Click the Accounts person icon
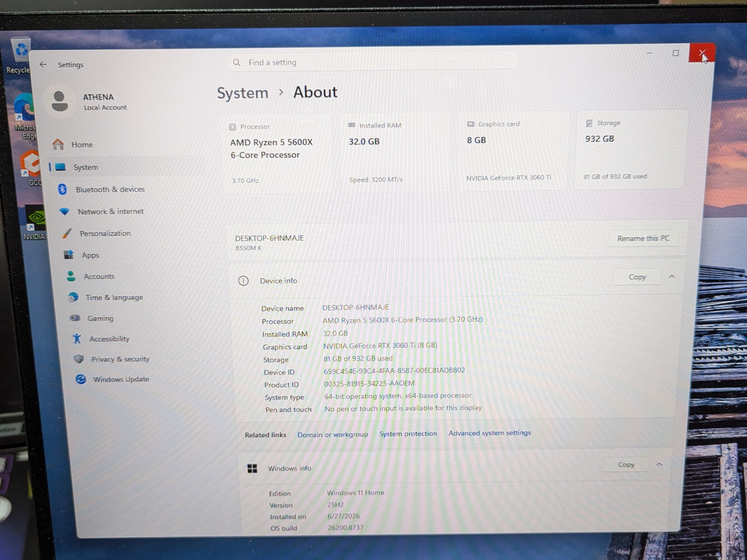Screen dimensions: 747x560 [x=71, y=276]
